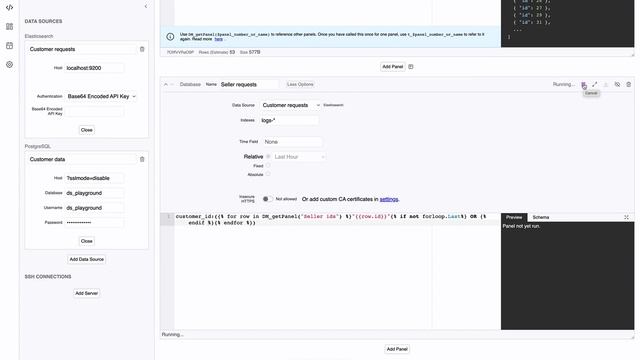Move Seller requests panel up

coord(166,84)
